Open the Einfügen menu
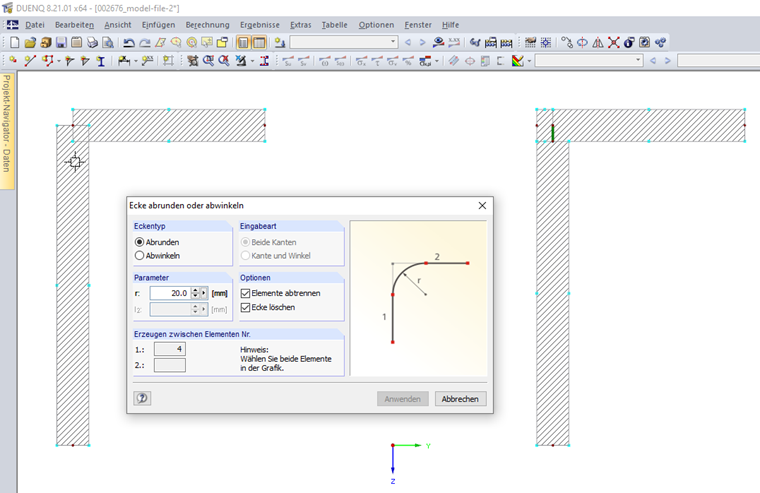 tap(158, 25)
